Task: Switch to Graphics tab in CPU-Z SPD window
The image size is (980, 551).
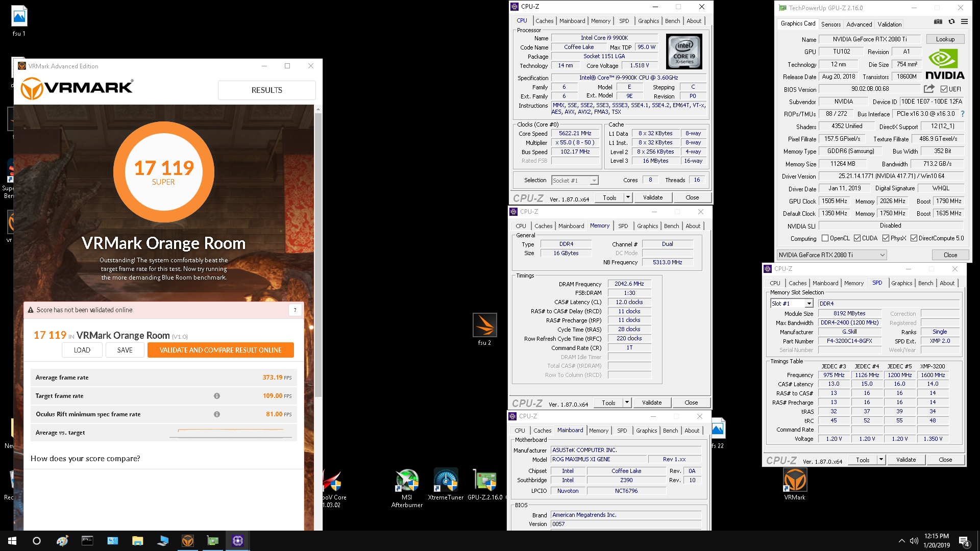Action: [902, 283]
